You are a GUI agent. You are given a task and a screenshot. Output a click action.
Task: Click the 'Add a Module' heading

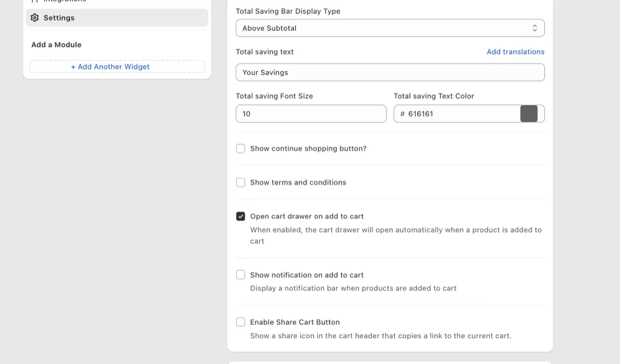tap(56, 45)
